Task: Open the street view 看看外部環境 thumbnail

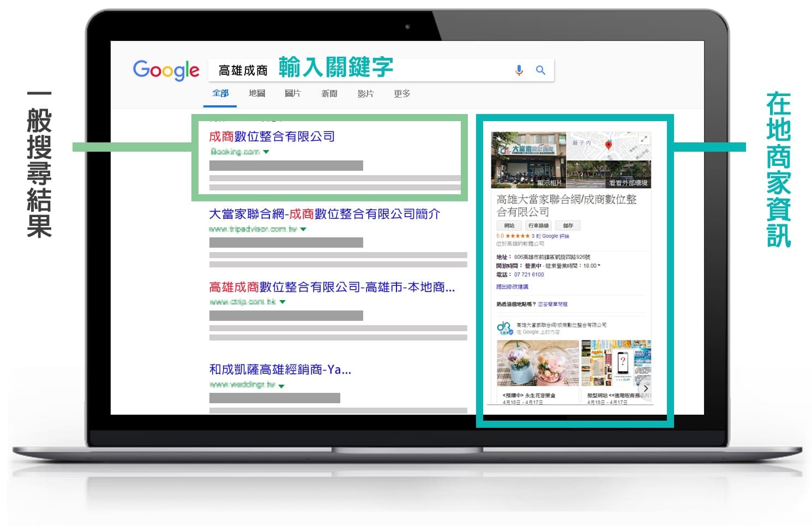Action: [x=609, y=175]
